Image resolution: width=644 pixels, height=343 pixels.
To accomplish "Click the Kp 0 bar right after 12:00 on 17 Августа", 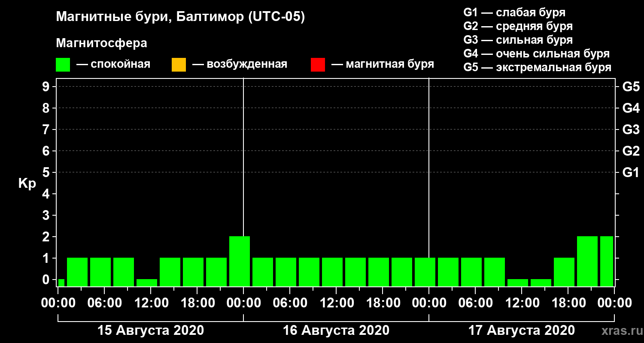I will 541,283.
